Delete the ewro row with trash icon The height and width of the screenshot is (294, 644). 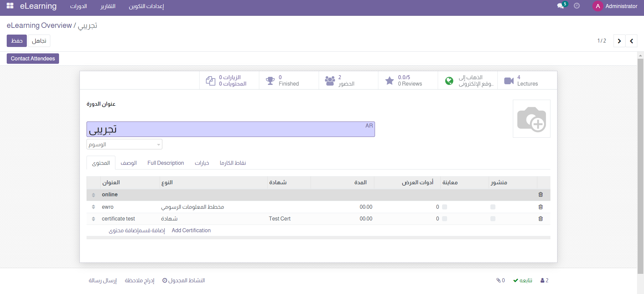pyautogui.click(x=540, y=207)
